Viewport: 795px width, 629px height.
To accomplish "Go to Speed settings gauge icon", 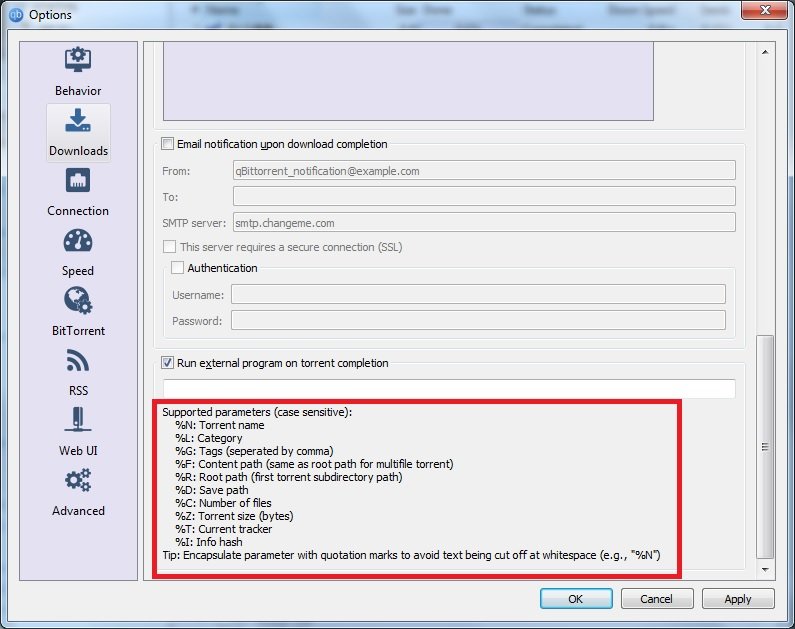I will (78, 241).
